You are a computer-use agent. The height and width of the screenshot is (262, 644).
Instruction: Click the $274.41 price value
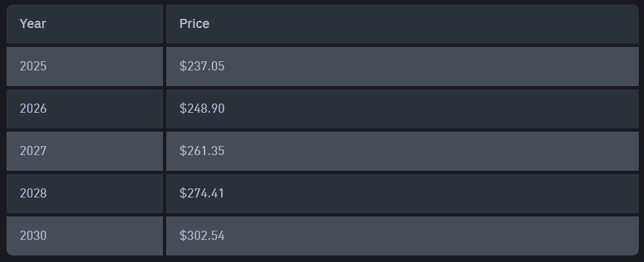coord(202,193)
